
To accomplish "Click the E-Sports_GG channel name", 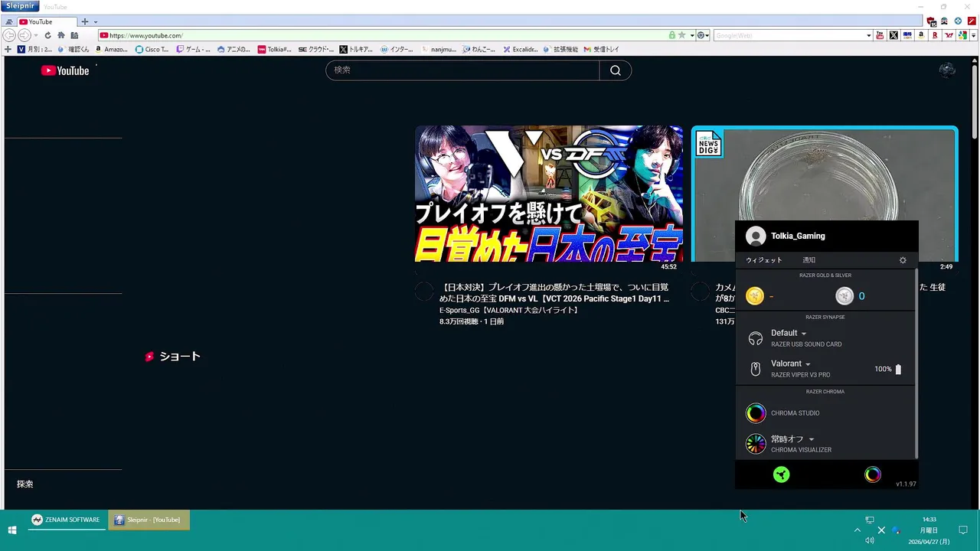I will click(x=509, y=310).
